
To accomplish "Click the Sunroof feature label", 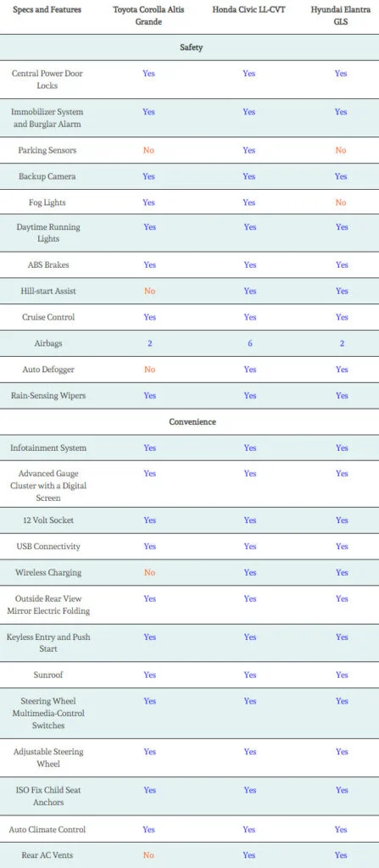I will 47,676.
